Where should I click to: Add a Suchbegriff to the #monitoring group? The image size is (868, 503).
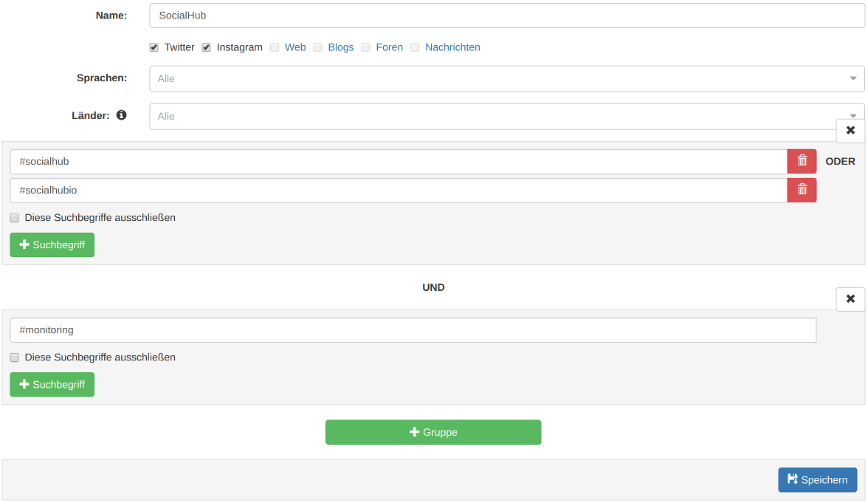coord(52,384)
